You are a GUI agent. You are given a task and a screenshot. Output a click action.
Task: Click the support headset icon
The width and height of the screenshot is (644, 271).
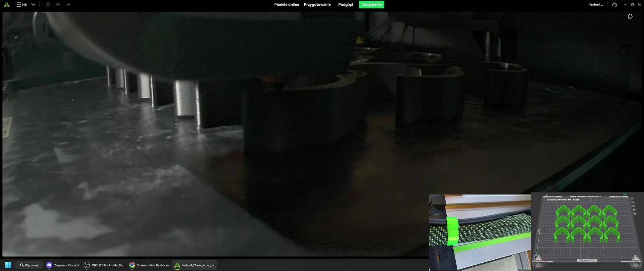coord(615,5)
